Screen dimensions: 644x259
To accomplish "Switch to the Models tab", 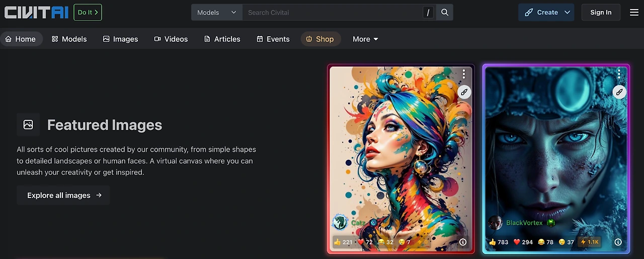I will (x=69, y=39).
